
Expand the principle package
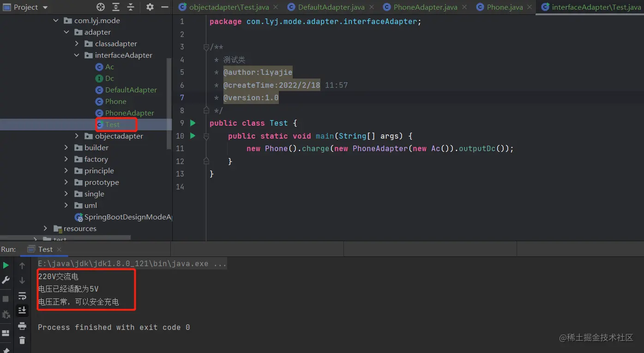click(66, 170)
